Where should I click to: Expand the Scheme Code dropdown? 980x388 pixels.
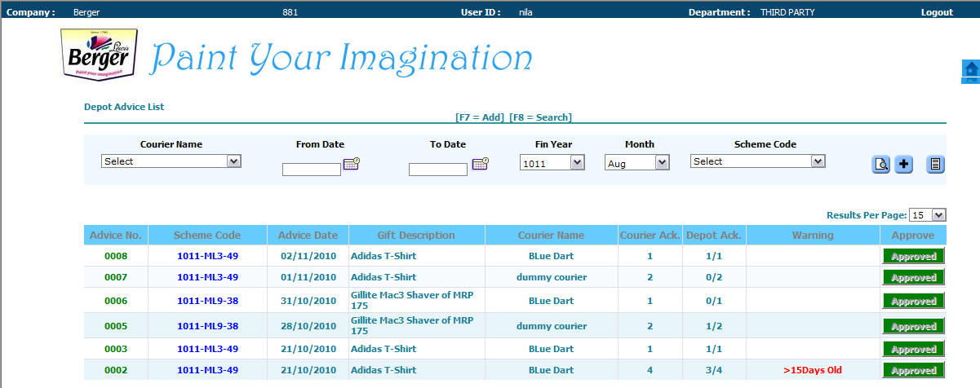click(x=758, y=161)
